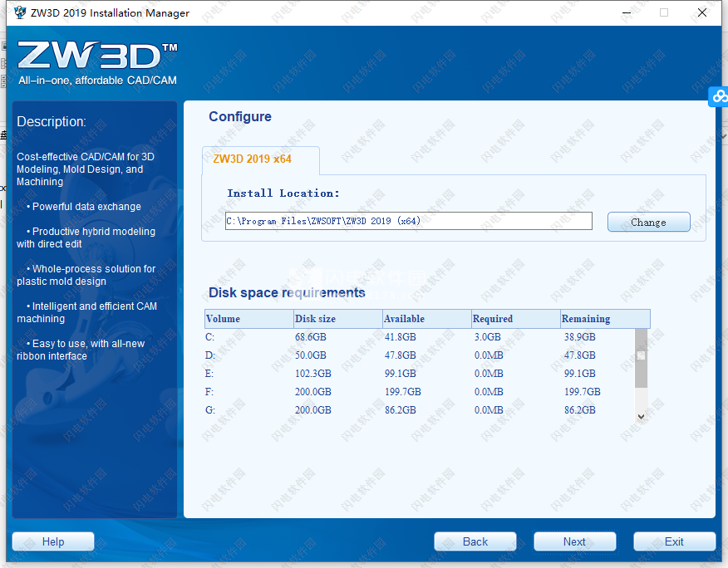
Task: Go Back to the previous step
Action: pyautogui.click(x=475, y=541)
